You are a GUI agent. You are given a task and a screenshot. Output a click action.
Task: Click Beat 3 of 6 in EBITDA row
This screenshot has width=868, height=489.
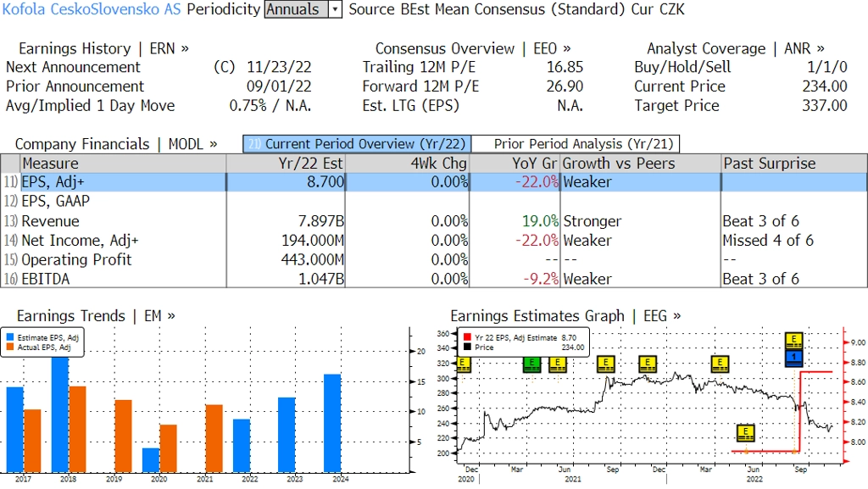tap(760, 279)
